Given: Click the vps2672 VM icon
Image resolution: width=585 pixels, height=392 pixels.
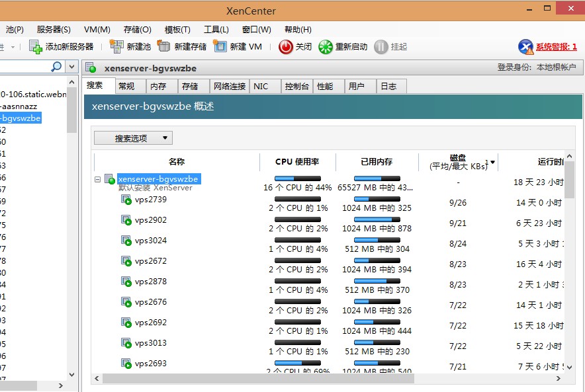Looking at the screenshot, I should tap(126, 261).
